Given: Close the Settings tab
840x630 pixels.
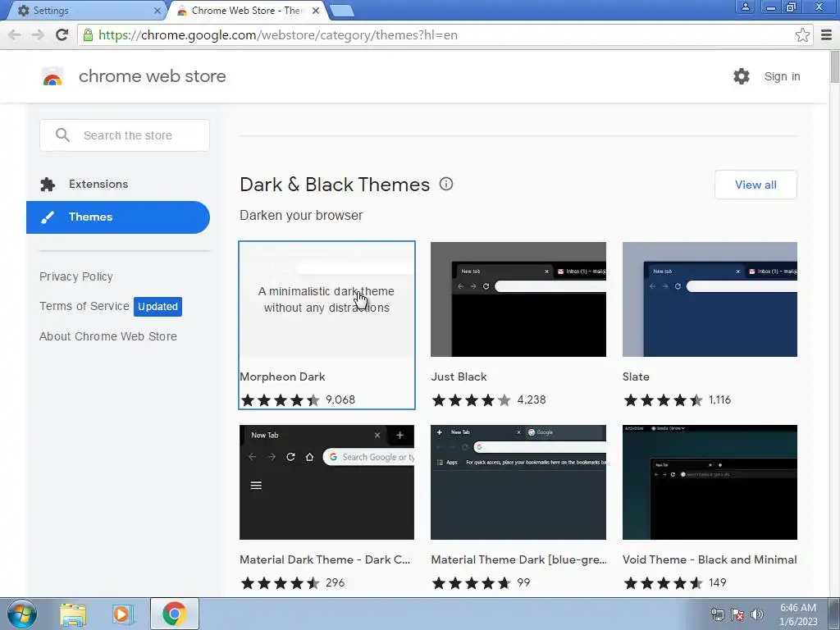Looking at the screenshot, I should tap(157, 10).
